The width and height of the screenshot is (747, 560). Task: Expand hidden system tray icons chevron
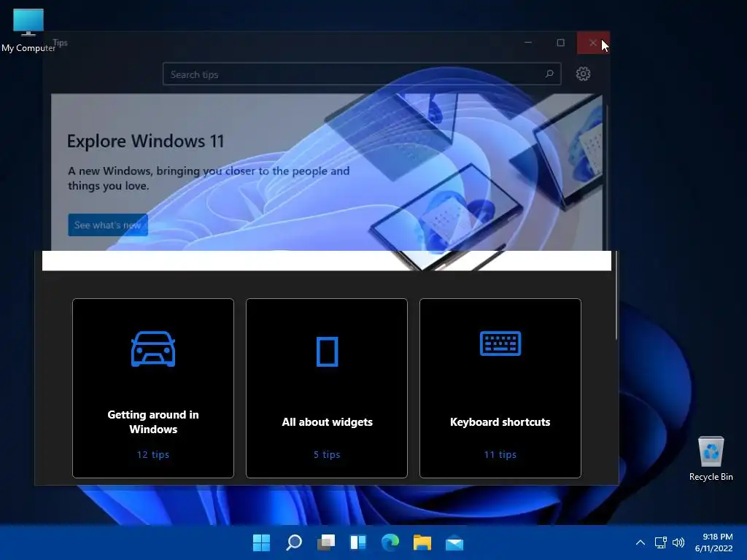[640, 542]
